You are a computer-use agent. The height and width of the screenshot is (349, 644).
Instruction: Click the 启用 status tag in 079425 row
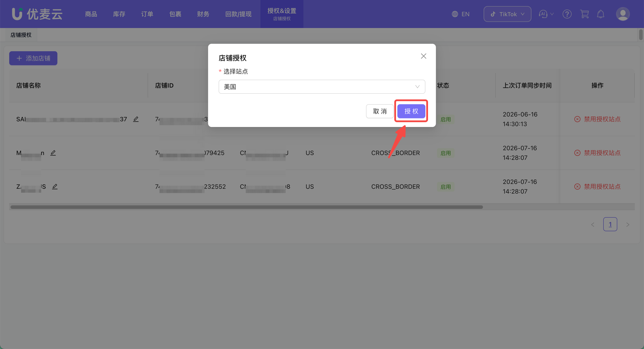[x=446, y=153]
